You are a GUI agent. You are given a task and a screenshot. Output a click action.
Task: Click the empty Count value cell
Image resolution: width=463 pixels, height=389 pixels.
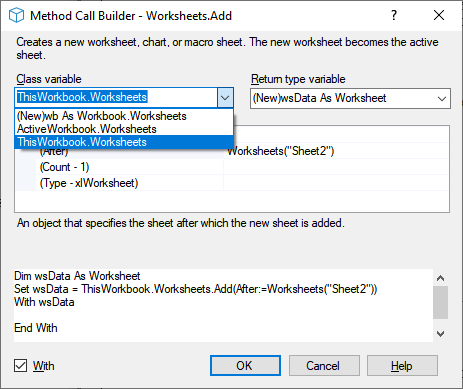(x=336, y=167)
